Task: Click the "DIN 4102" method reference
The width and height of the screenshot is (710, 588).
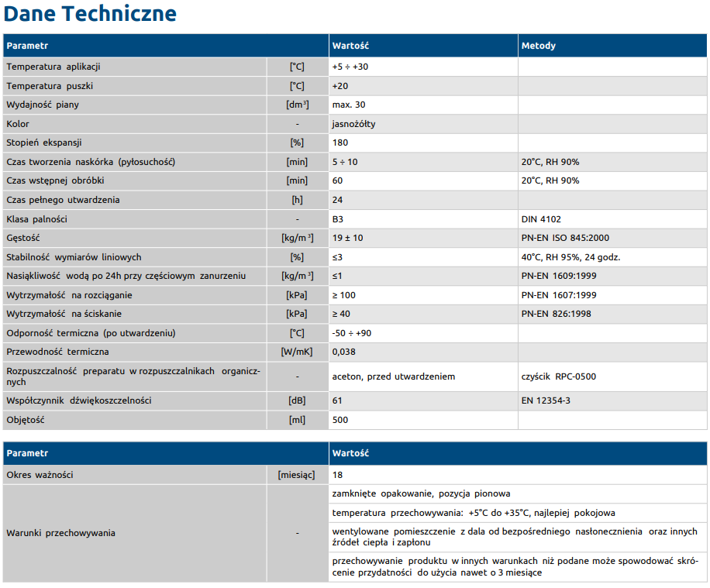Action: [541, 219]
